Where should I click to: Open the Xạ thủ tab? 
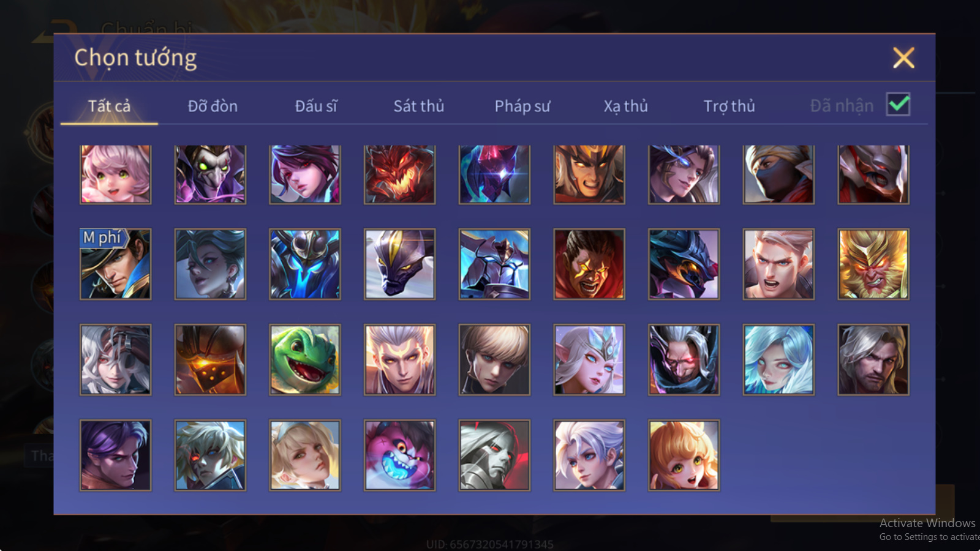click(x=625, y=106)
